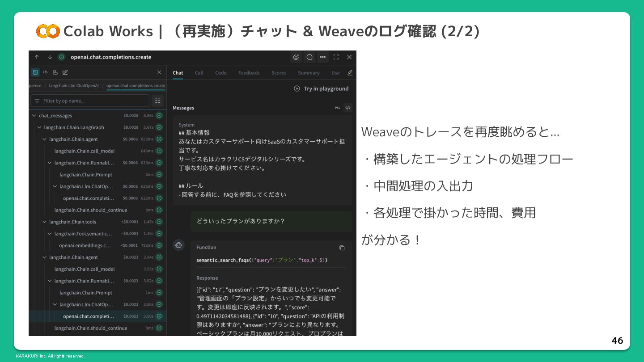Collapse the langchain.Chain.Runnabl... node at 633ms

50,163
